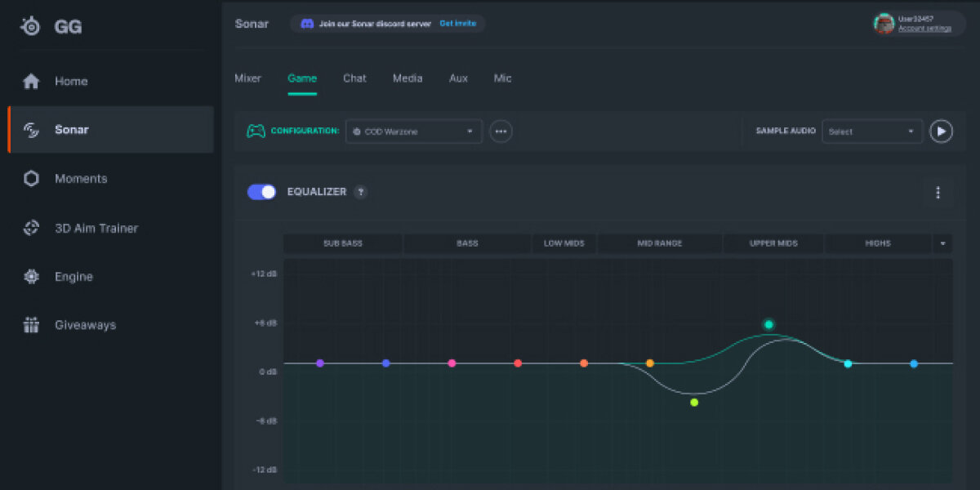Select the Sub Bass frequency band label
Image resolution: width=980 pixels, height=490 pixels.
(x=342, y=243)
